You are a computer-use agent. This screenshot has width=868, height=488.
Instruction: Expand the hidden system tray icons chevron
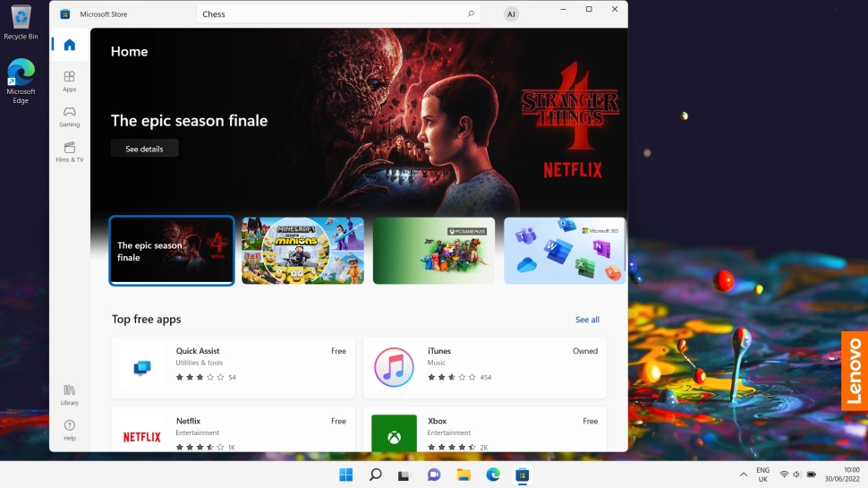click(x=744, y=475)
